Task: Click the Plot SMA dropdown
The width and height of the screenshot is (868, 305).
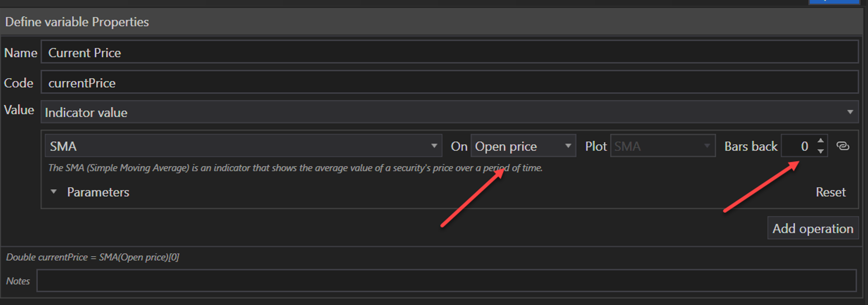Action: coord(662,146)
